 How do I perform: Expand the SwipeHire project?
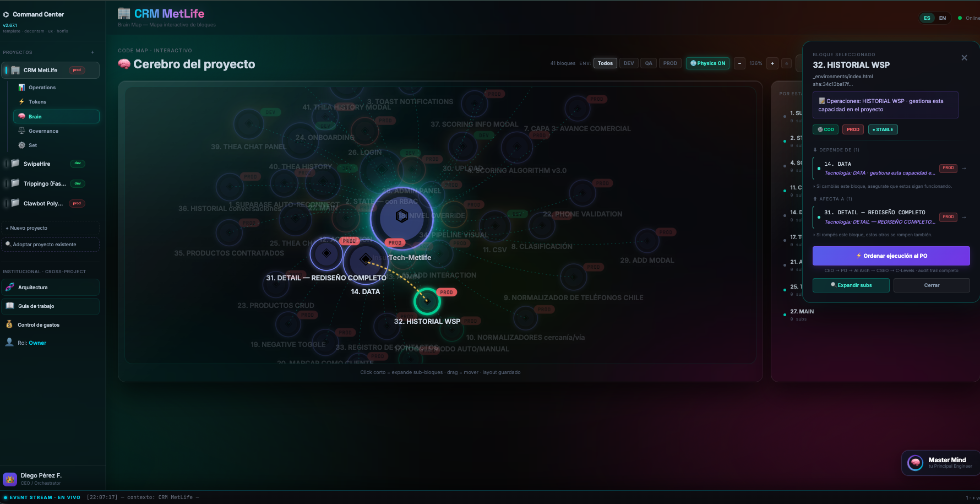coord(6,164)
